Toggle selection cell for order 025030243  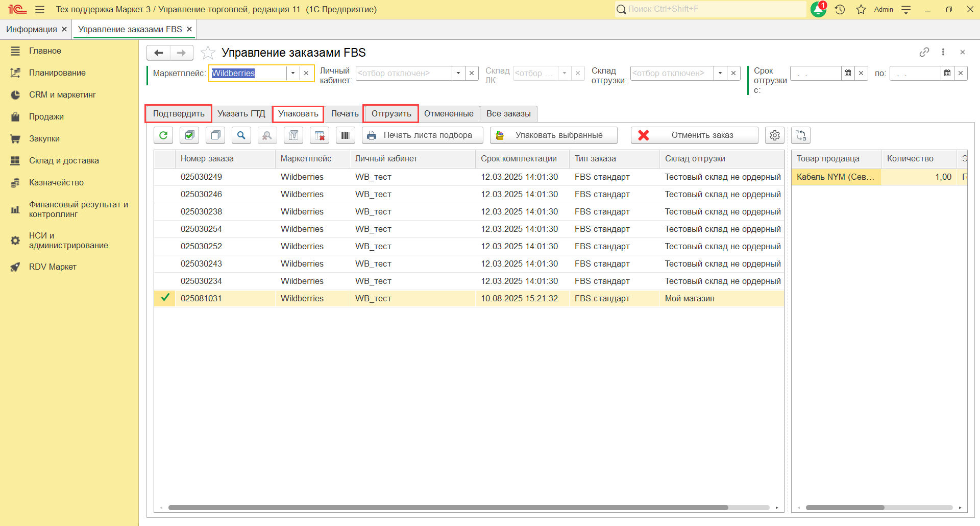tap(165, 264)
